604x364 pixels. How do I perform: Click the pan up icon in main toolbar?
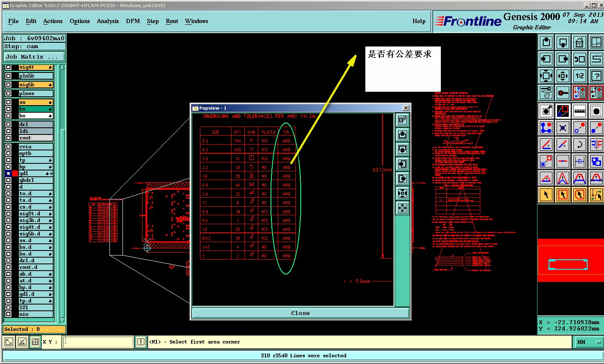pyautogui.click(x=546, y=42)
